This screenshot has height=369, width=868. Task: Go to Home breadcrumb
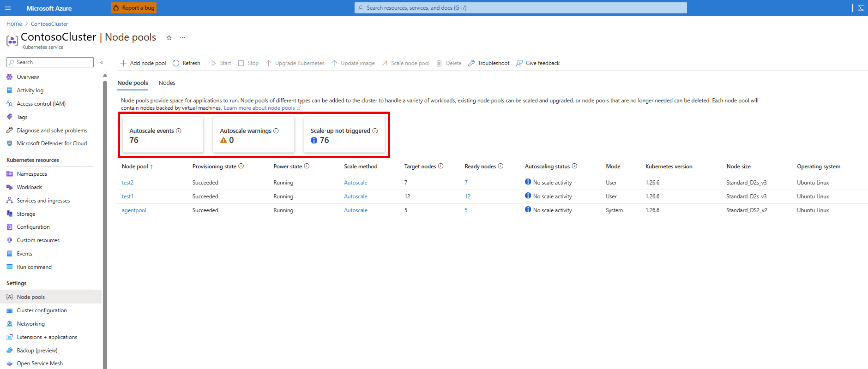[14, 24]
